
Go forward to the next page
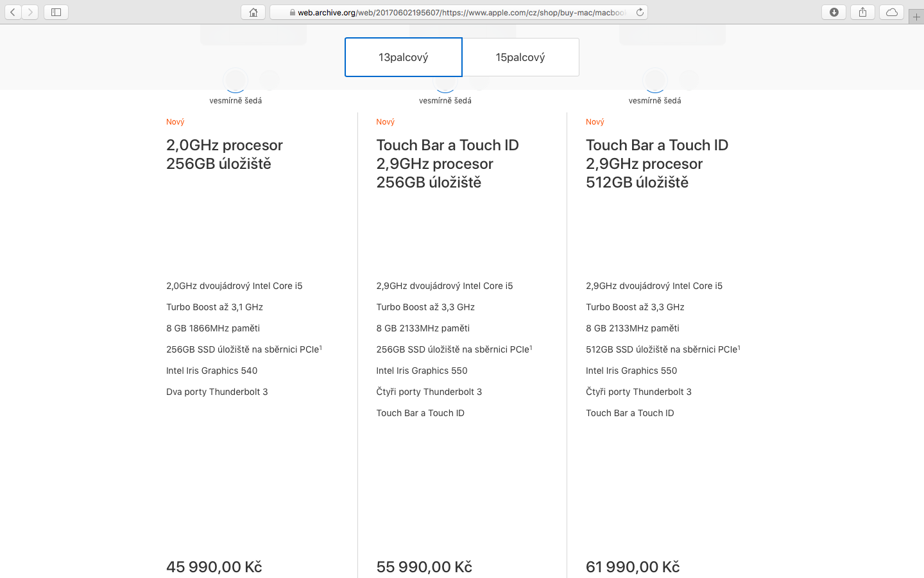pos(30,12)
